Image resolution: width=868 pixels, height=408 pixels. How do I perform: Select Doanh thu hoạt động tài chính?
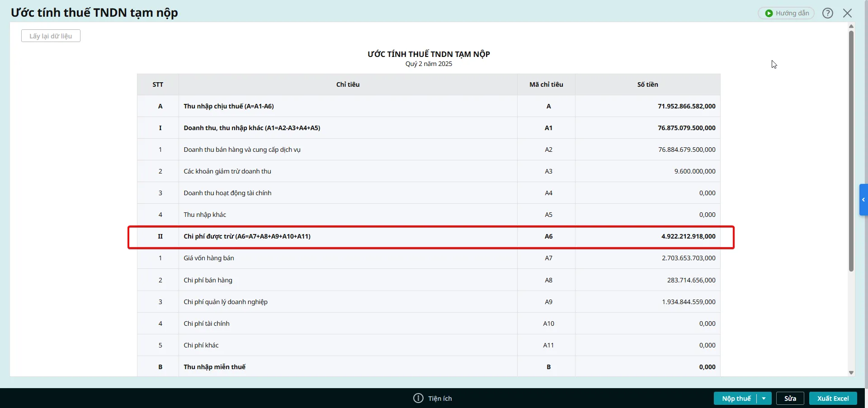click(227, 193)
